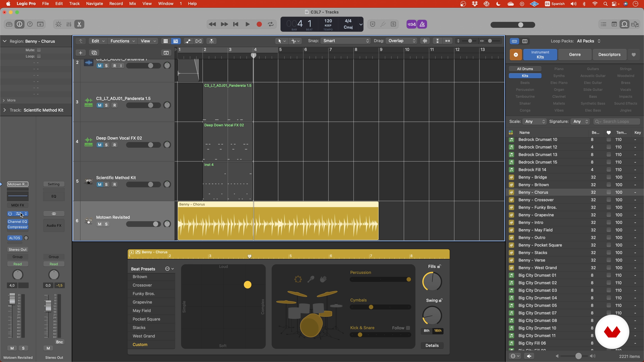Toggle Show Automation icon in tracks toolbar
The image size is (644, 362).
click(x=188, y=41)
